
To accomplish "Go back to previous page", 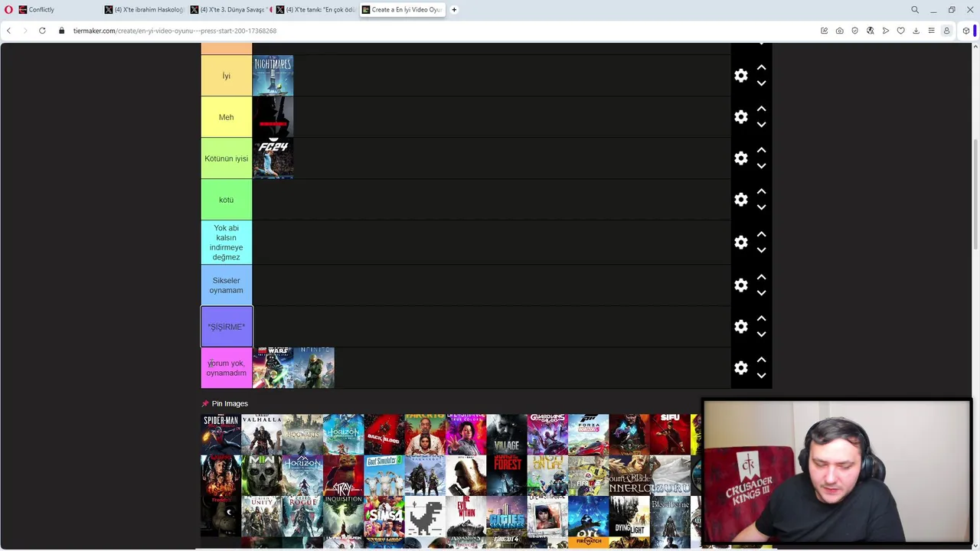I will coord(8,31).
